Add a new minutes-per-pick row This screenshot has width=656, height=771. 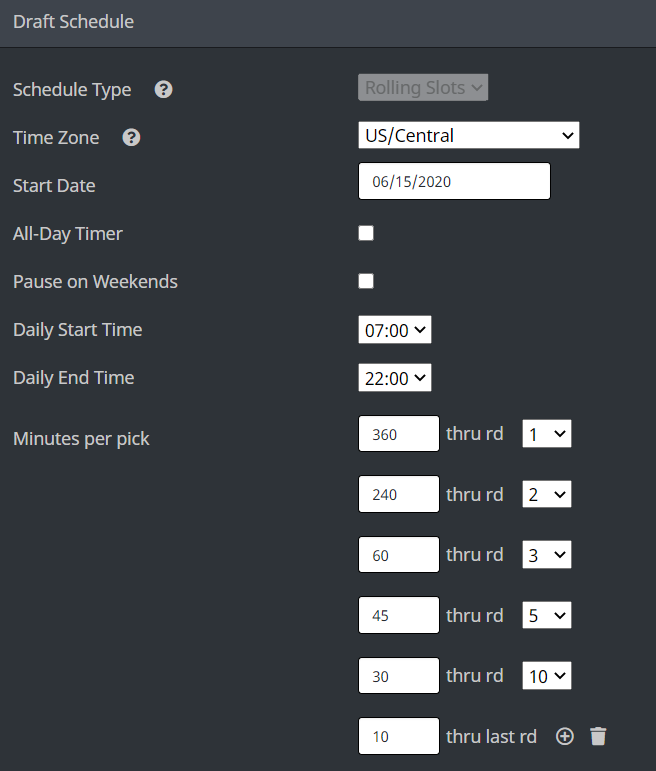(565, 736)
